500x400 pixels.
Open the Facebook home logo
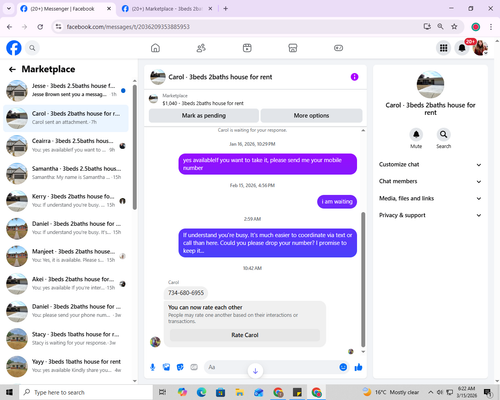point(14,48)
